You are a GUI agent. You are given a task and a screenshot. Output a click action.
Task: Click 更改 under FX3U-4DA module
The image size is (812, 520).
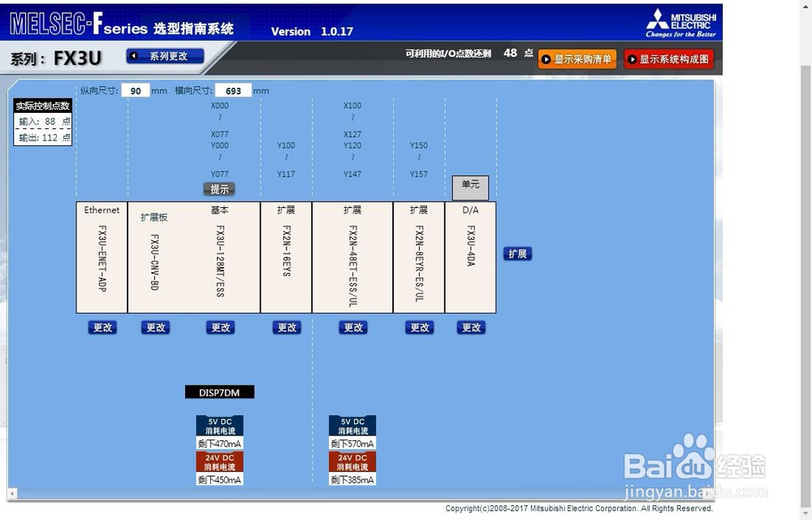point(471,327)
